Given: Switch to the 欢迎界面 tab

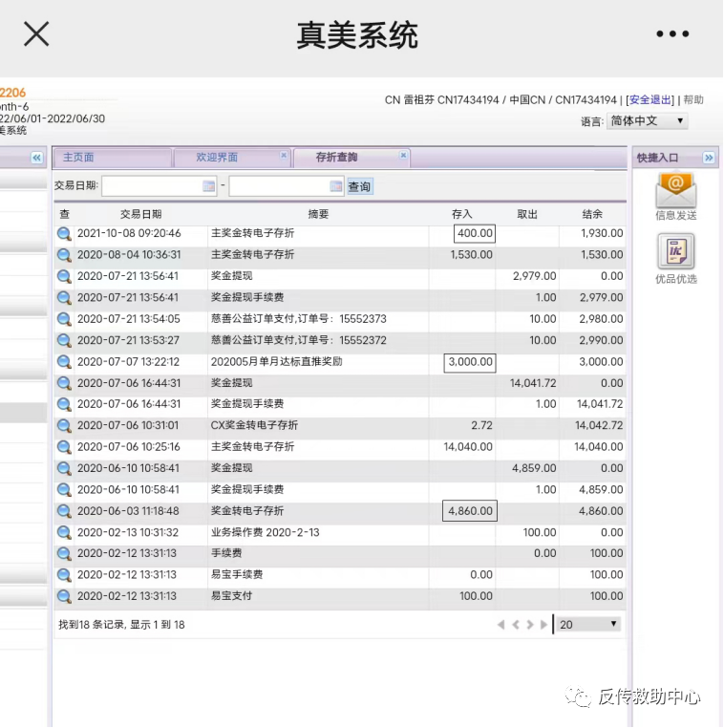Looking at the screenshot, I should (x=217, y=158).
